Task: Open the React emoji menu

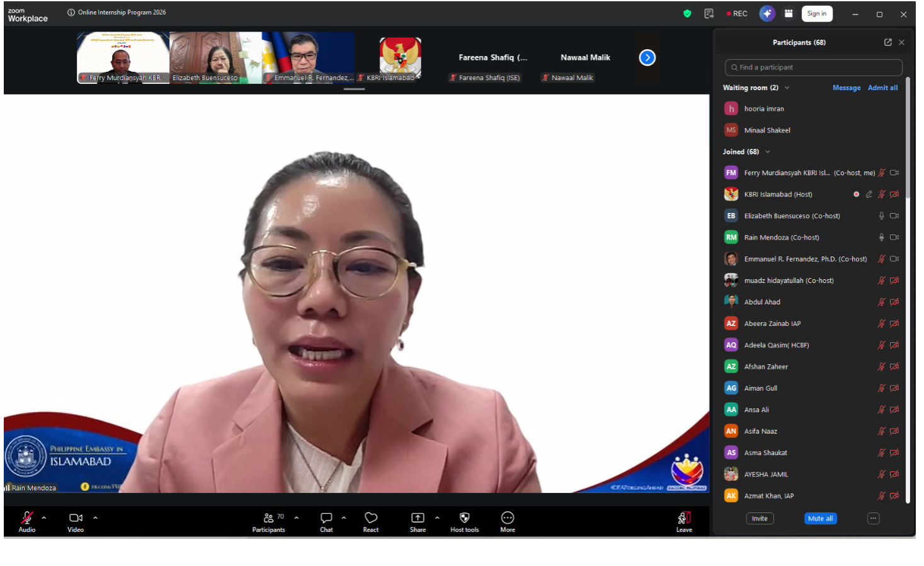Action: point(371,518)
